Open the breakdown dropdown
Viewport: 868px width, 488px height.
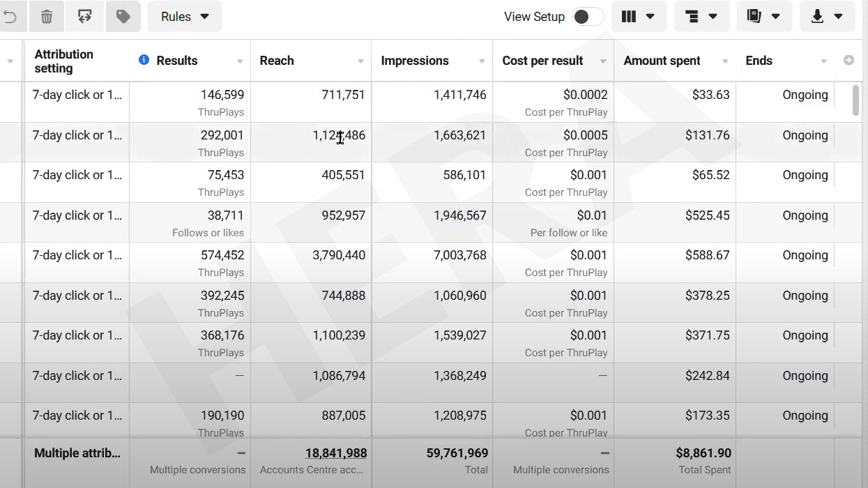(701, 17)
